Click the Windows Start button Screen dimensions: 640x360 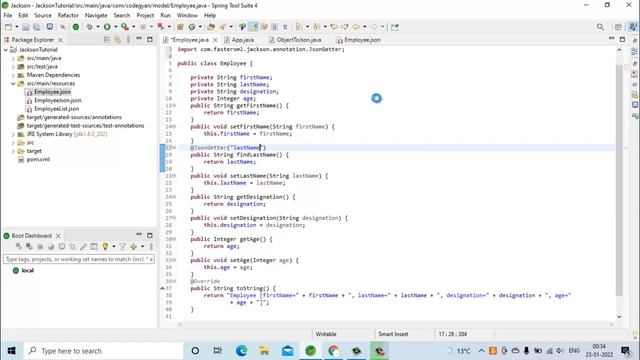pos(11,351)
